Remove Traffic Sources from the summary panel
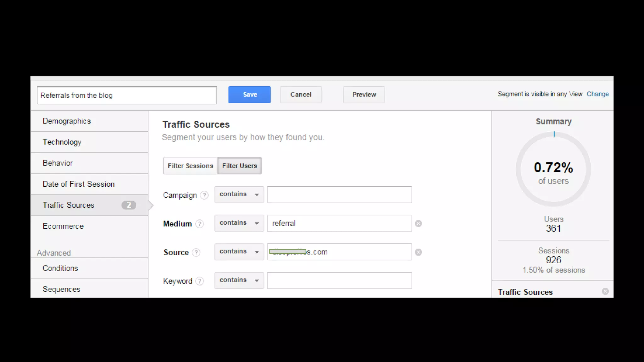The height and width of the screenshot is (362, 644). coord(605,291)
